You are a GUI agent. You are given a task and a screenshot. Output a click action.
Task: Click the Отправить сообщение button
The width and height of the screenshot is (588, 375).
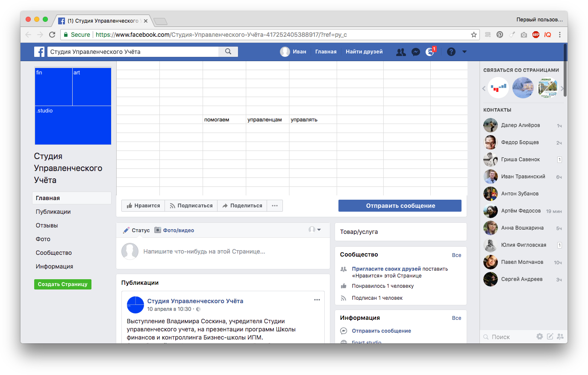click(400, 206)
